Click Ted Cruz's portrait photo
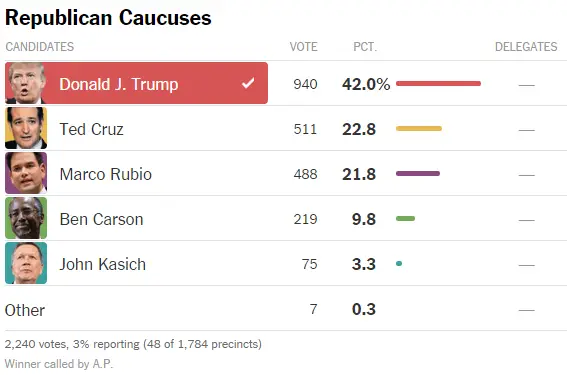 pos(26,128)
